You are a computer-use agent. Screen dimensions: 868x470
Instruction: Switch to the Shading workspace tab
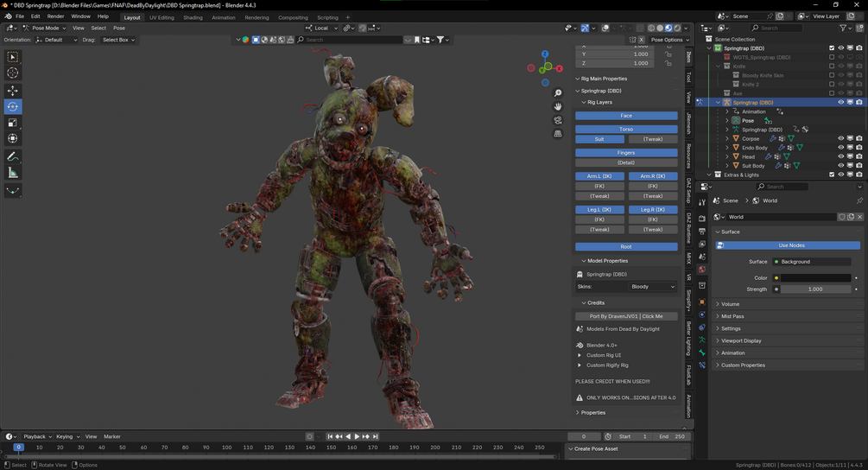[x=193, y=17]
